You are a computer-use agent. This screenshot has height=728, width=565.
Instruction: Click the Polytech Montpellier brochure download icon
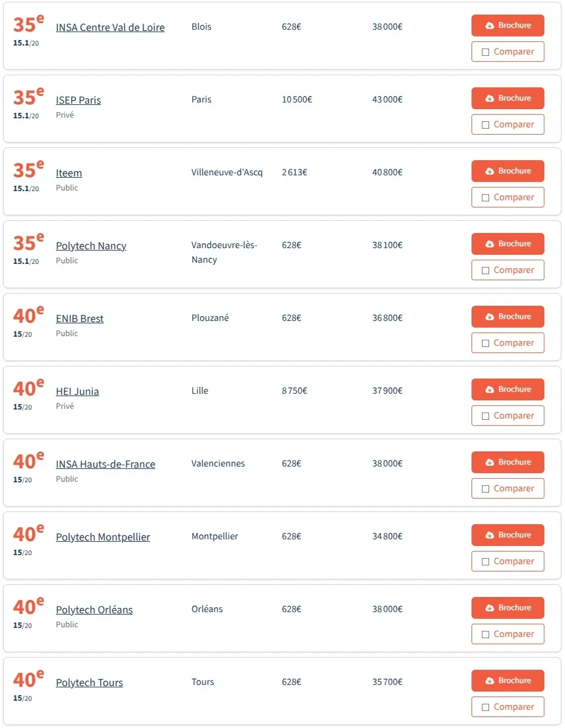point(490,536)
